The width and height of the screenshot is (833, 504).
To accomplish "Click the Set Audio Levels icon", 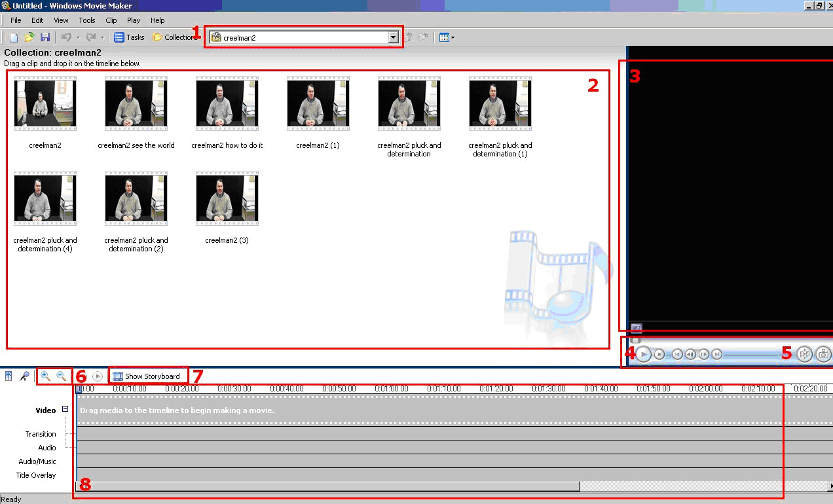I will click(9, 376).
